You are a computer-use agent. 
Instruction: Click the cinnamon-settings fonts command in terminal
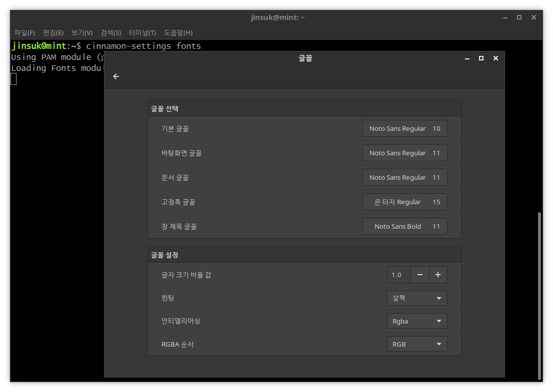(143, 46)
